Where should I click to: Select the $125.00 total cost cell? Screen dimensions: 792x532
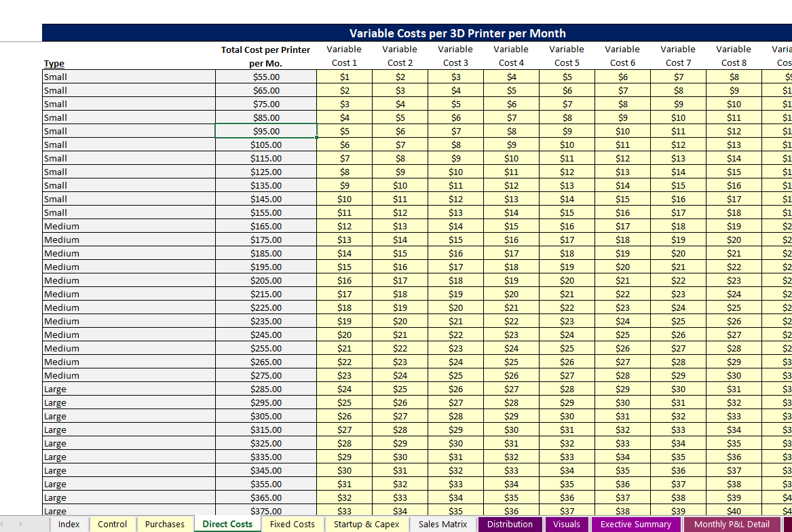[x=266, y=172]
